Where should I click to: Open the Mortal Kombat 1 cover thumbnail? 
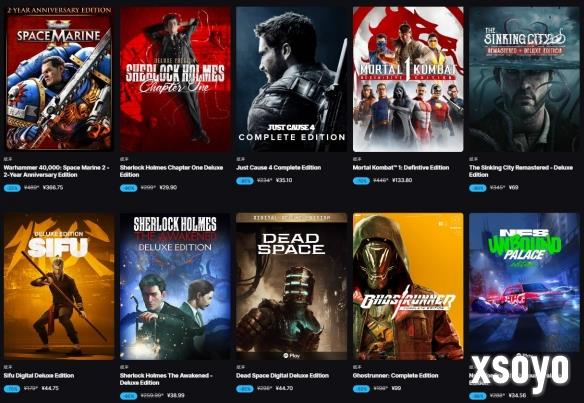point(408,79)
